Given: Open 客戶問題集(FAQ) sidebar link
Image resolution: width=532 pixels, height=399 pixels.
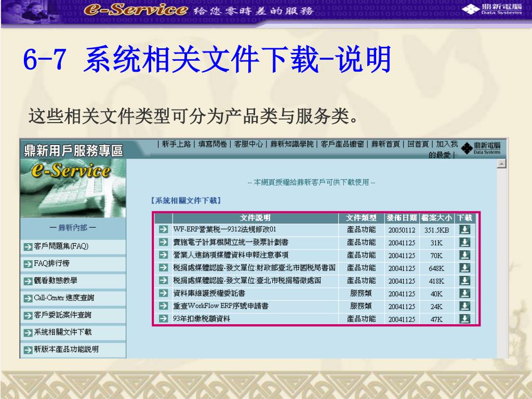Looking at the screenshot, I should coord(61,246).
